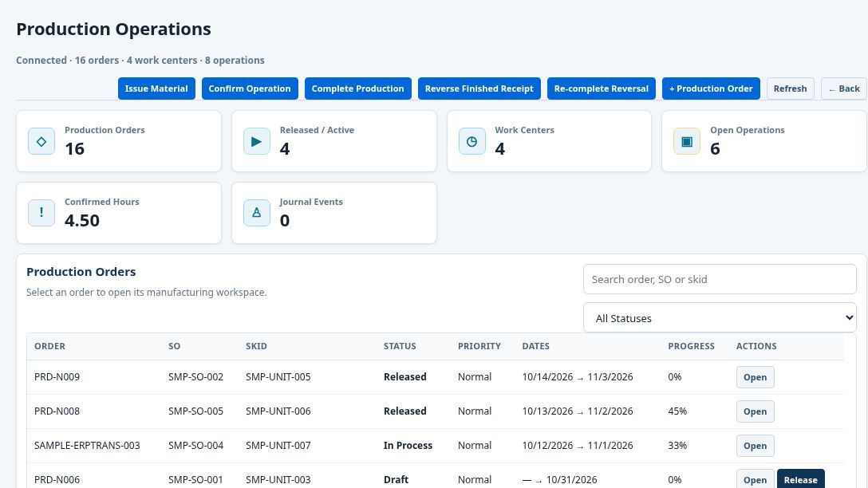Click sales order SMP-SO-004
Viewport: 868px width, 488px height.
pyautogui.click(x=196, y=446)
